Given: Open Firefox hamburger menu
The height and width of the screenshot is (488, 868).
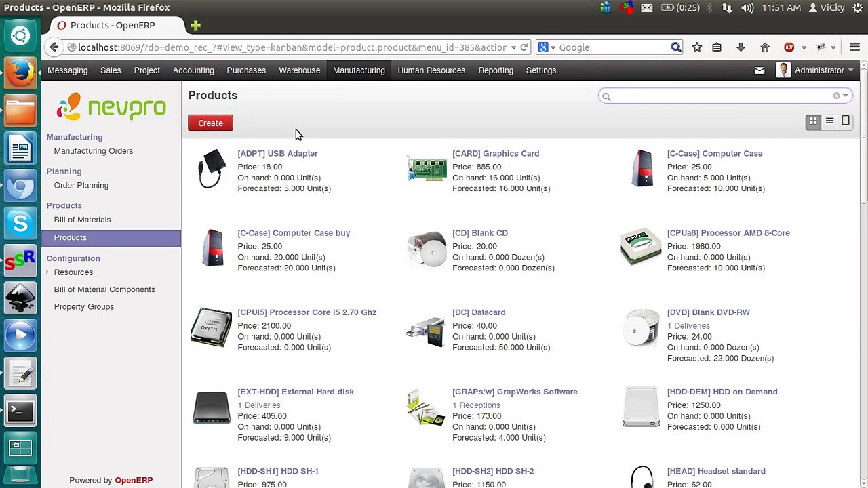Looking at the screenshot, I should (854, 47).
